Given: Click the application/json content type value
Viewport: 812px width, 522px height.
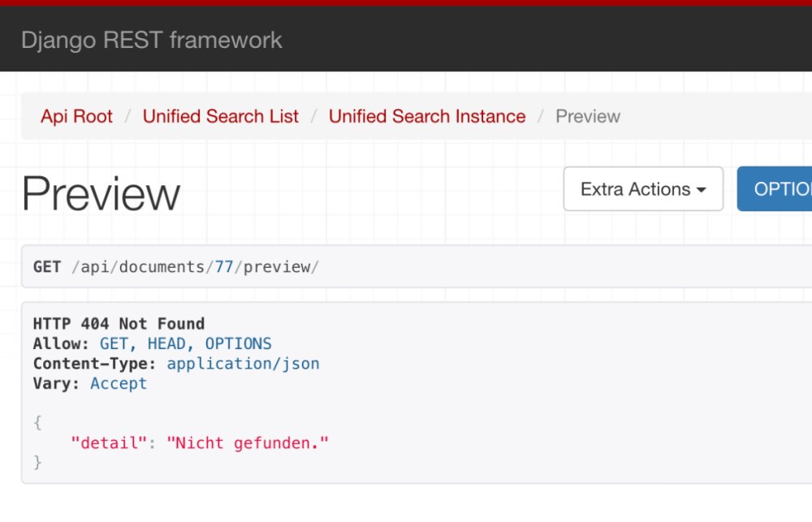Looking at the screenshot, I should (x=243, y=364).
